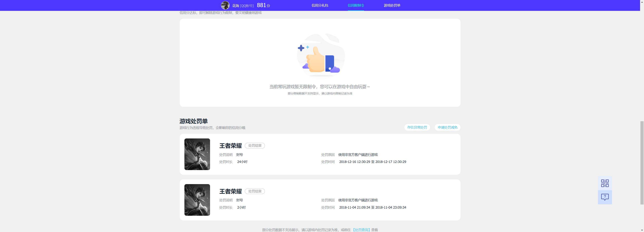Select the 2小时 penalty duration value
The width and height of the screenshot is (644, 232).
point(241,207)
